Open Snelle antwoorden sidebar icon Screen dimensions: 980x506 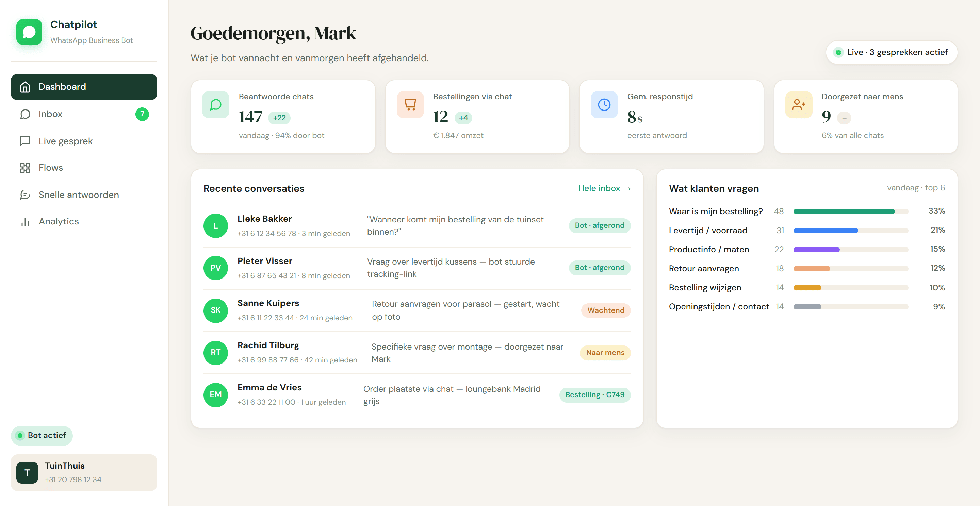tap(25, 195)
